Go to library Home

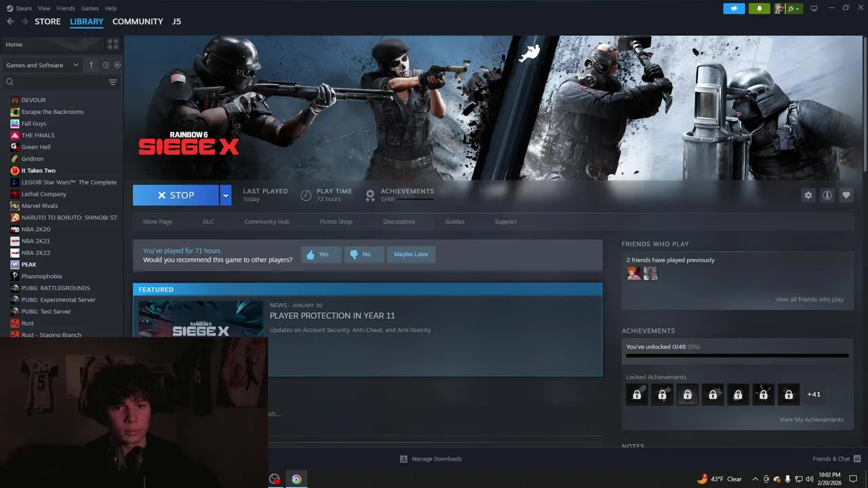tap(53, 44)
